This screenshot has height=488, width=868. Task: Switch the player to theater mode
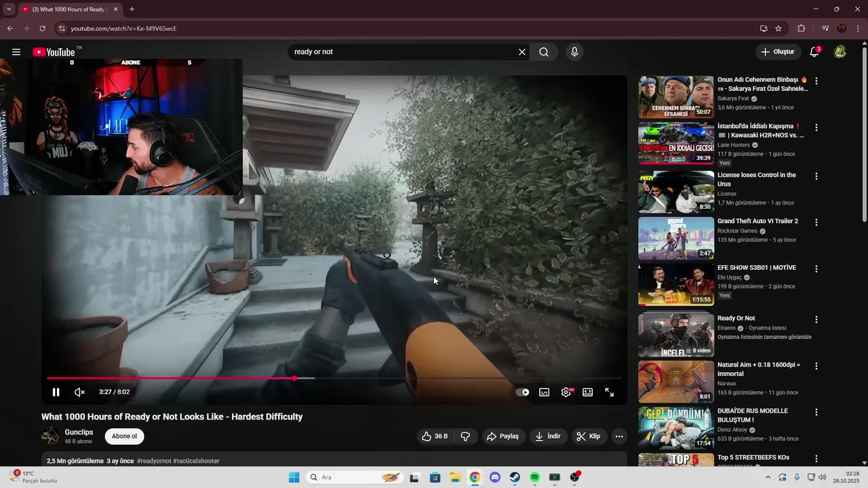click(588, 392)
